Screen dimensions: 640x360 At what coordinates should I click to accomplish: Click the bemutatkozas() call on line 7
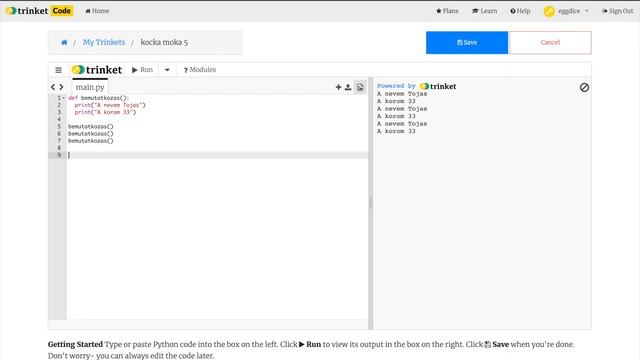(91, 141)
